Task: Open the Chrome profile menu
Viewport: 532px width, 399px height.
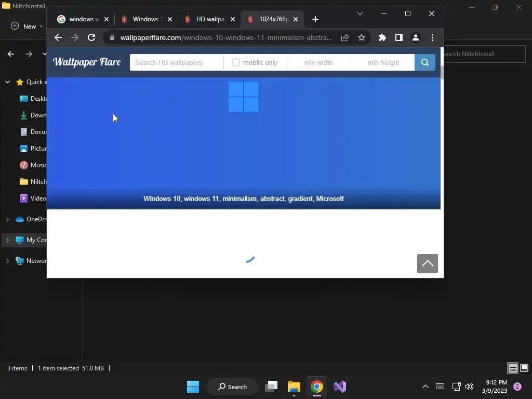Action: [x=416, y=37]
